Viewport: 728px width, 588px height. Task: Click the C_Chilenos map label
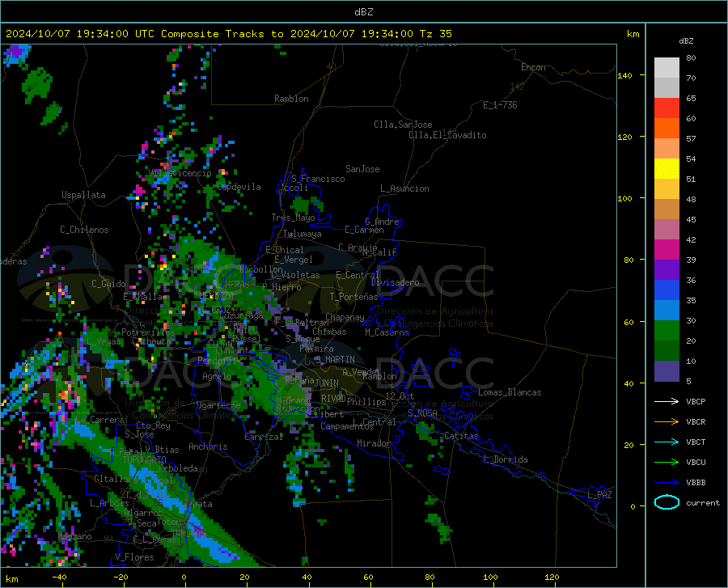84,230
